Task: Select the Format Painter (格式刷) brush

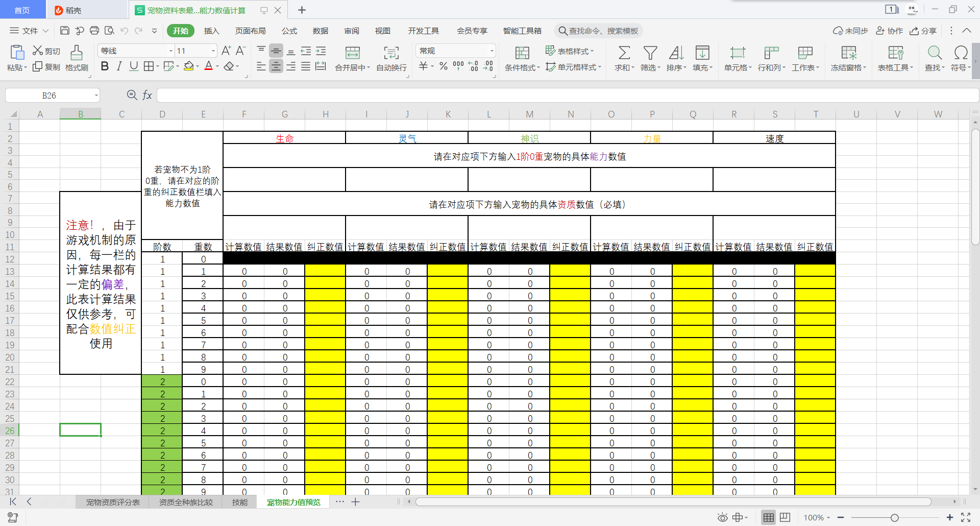Action: (77, 58)
